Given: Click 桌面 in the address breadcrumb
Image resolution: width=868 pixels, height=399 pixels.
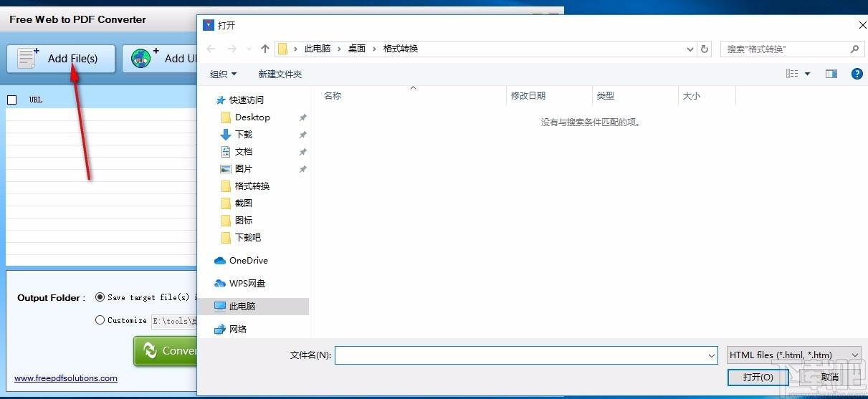Looking at the screenshot, I should click(x=357, y=49).
